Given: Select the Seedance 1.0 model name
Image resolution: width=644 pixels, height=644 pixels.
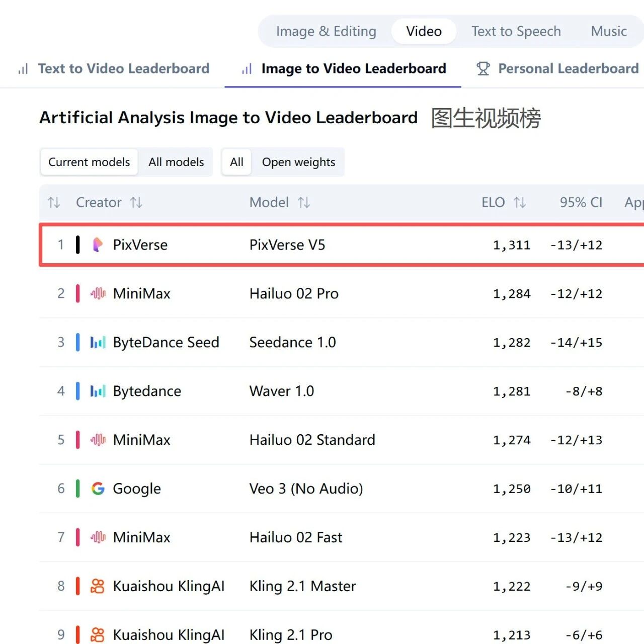Looking at the screenshot, I should (x=293, y=342).
